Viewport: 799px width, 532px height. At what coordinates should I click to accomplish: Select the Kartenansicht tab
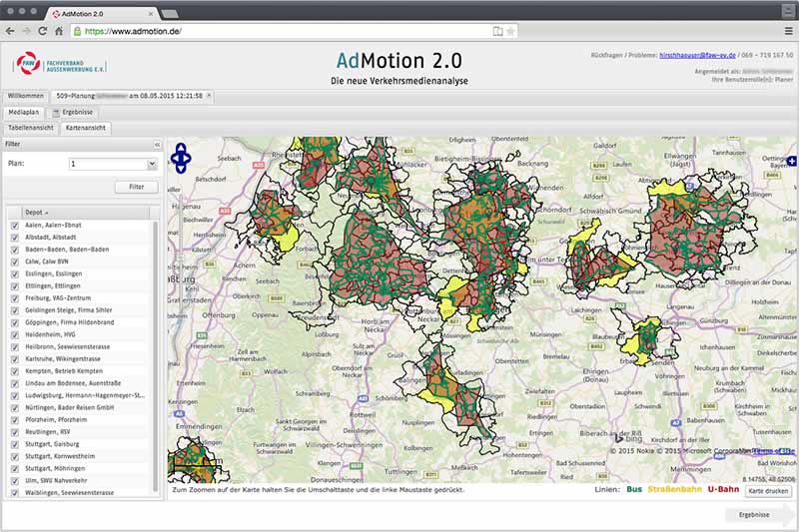click(86, 128)
